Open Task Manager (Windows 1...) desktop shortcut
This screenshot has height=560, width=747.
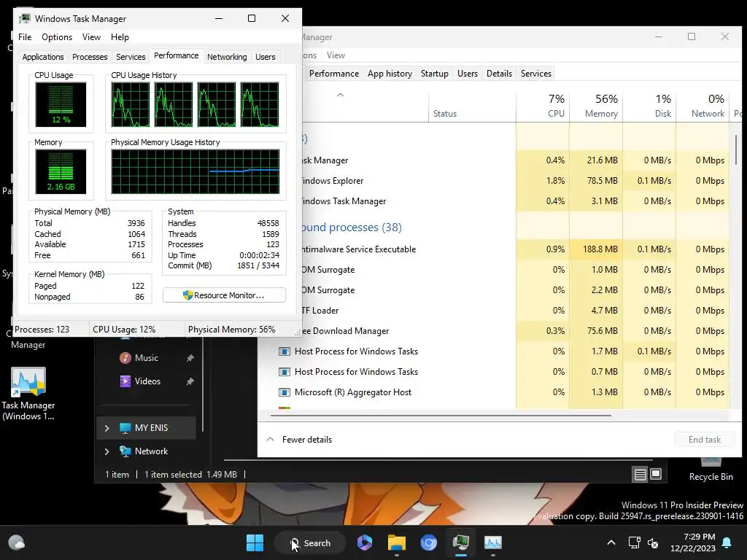[28, 394]
